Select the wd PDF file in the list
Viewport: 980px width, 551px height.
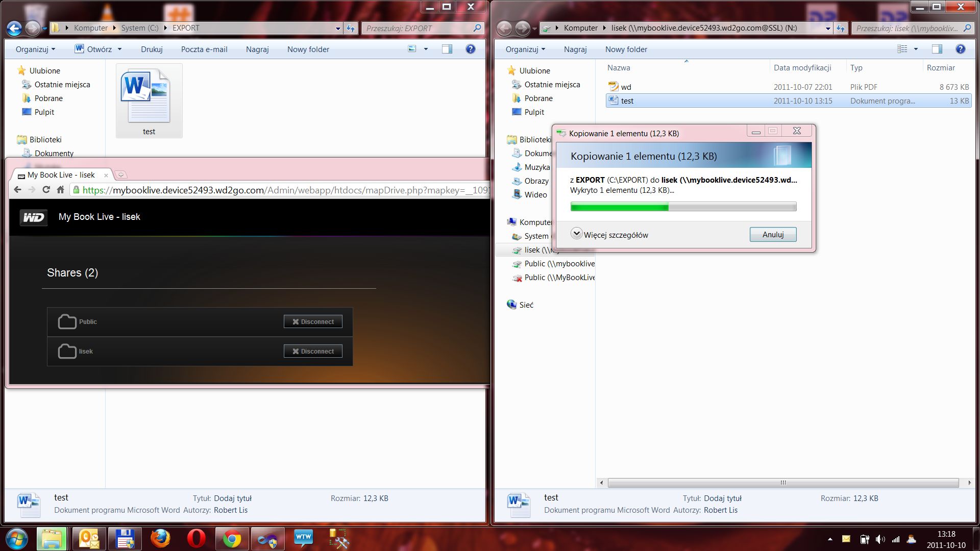click(626, 87)
